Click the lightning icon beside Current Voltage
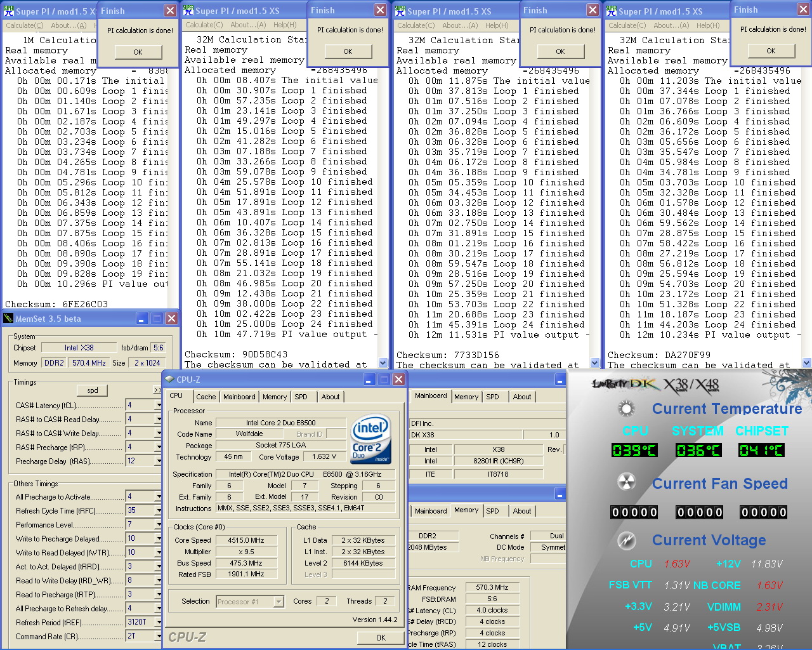This screenshot has width=812, height=650. click(627, 540)
